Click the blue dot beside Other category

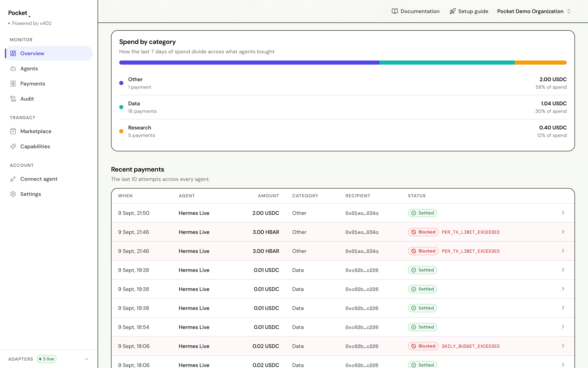[121, 83]
